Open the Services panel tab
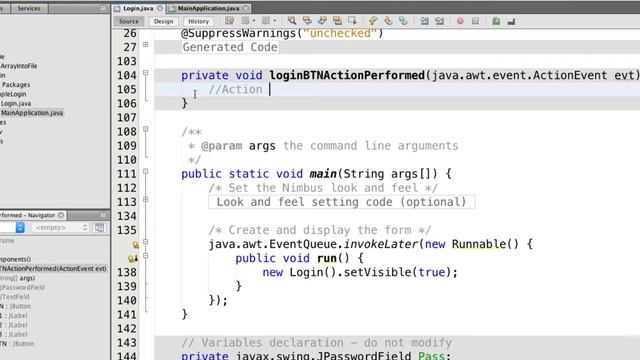This screenshot has width=640, height=360. pyautogui.click(x=29, y=8)
